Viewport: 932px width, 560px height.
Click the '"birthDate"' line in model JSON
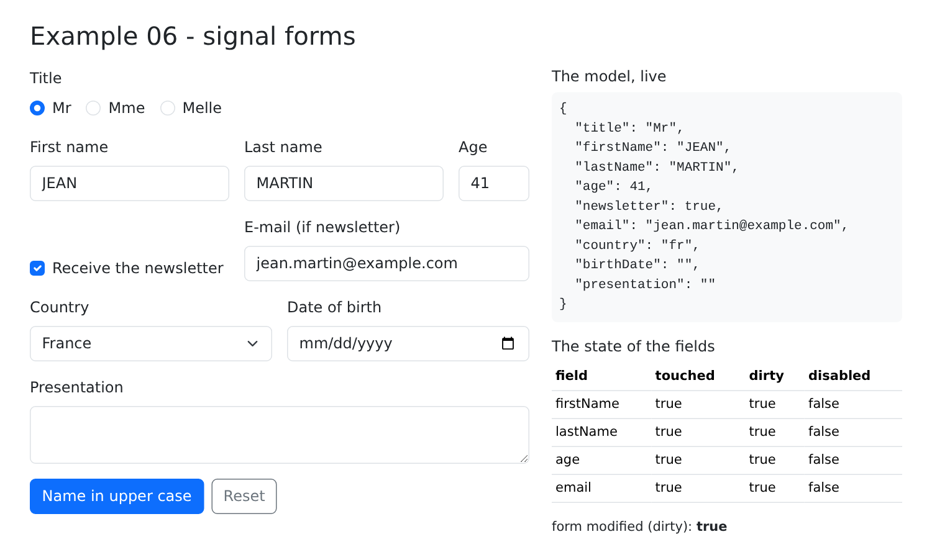pyautogui.click(x=637, y=264)
